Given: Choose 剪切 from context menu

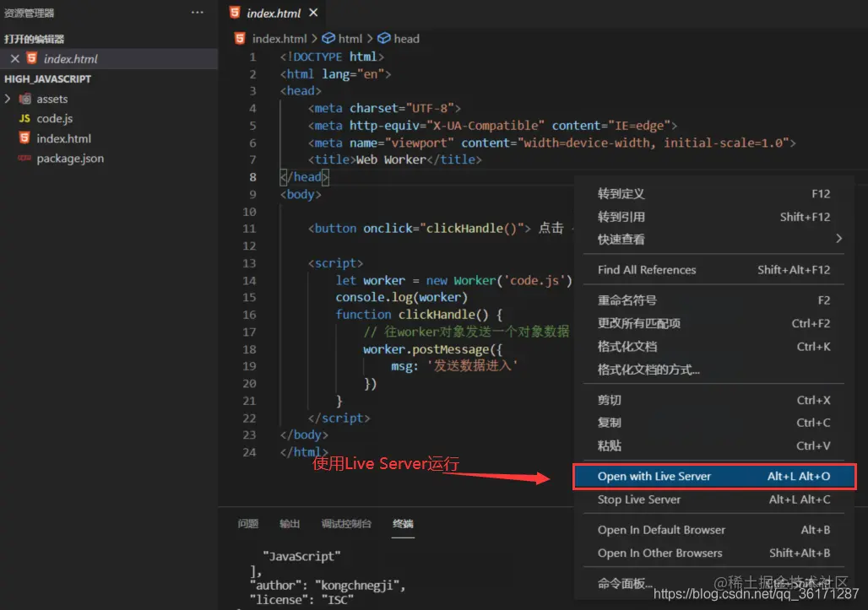Looking at the screenshot, I should coord(713,400).
